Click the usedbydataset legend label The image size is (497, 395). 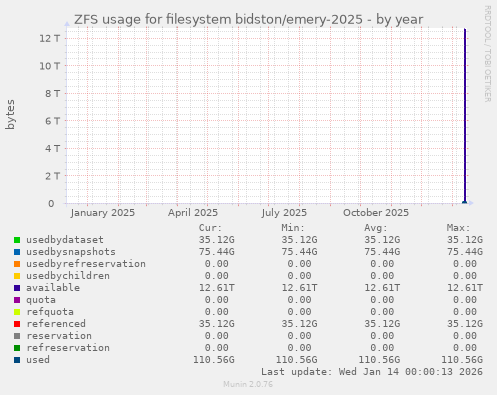click(x=65, y=240)
